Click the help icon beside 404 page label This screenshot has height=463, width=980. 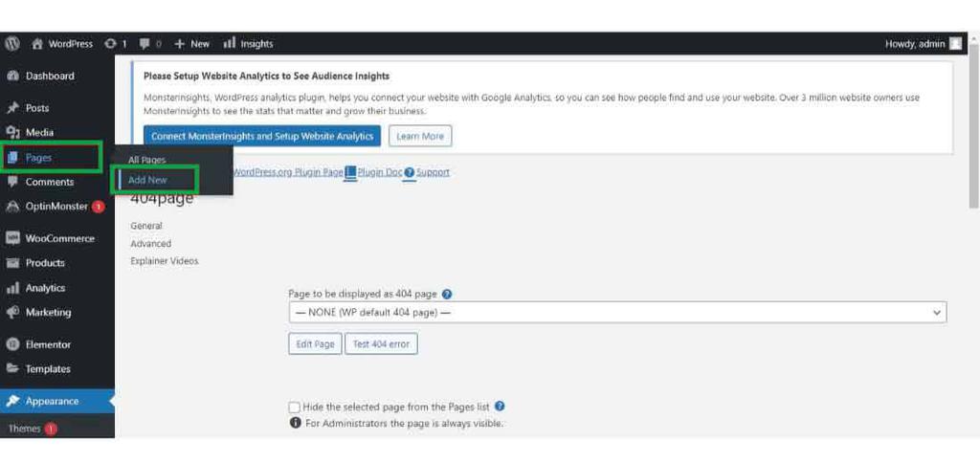coord(447,295)
